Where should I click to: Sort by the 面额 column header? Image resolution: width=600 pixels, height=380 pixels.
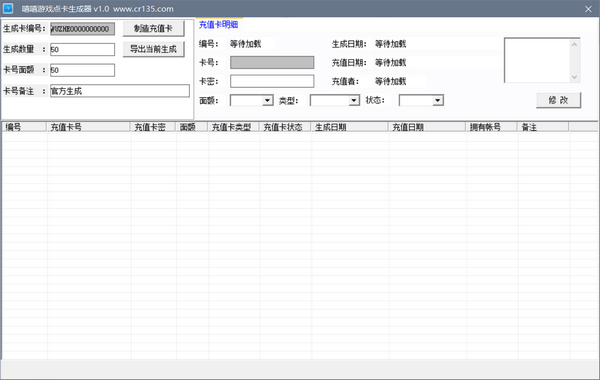point(192,127)
